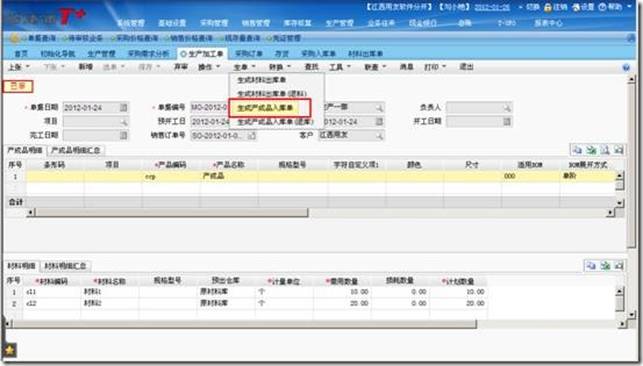This screenshot has width=643, height=366.
Task: Click product detail grid horizontal scrollbar
Action: pyautogui.click(x=171, y=213)
